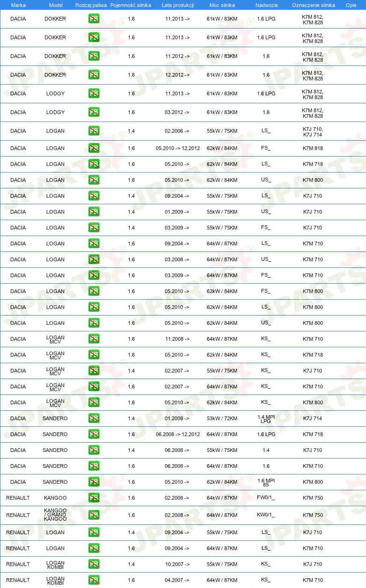Click the fuel icon for Sandero 1.4 MPI LPG
Viewport: 366px width, 588px height.
click(94, 418)
